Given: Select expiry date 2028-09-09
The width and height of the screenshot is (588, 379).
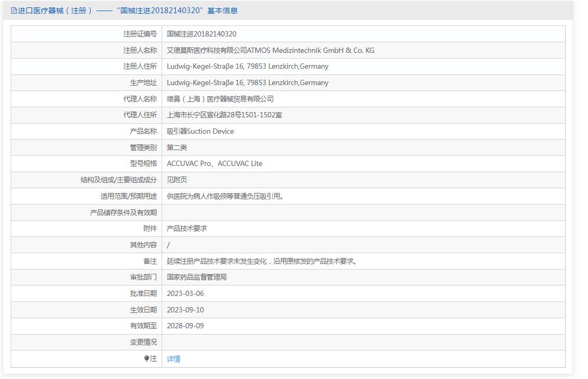Looking at the screenshot, I should pos(185,326).
